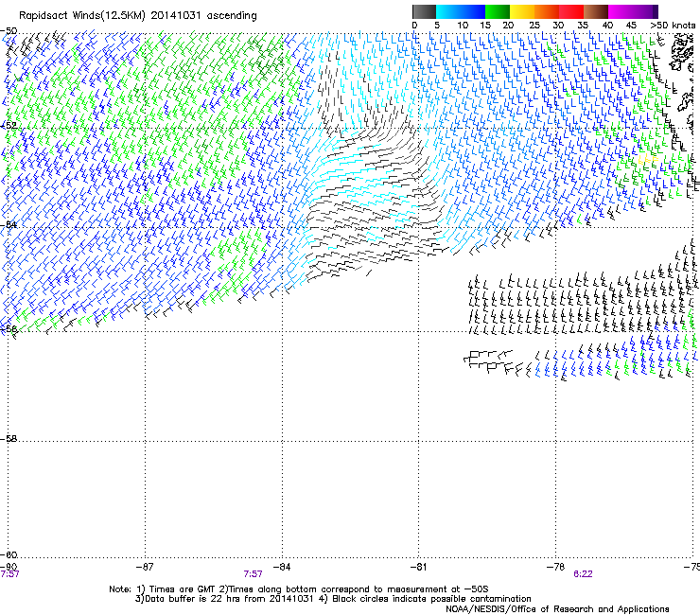Click the yellow 20–25 knots legend swatch
This screenshot has height=615, width=700.
522,11
